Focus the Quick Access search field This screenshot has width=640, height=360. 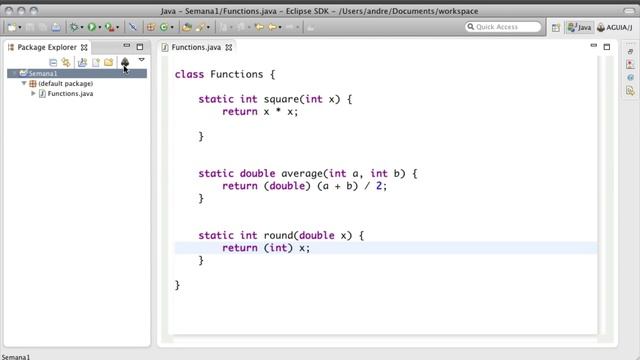click(503, 27)
